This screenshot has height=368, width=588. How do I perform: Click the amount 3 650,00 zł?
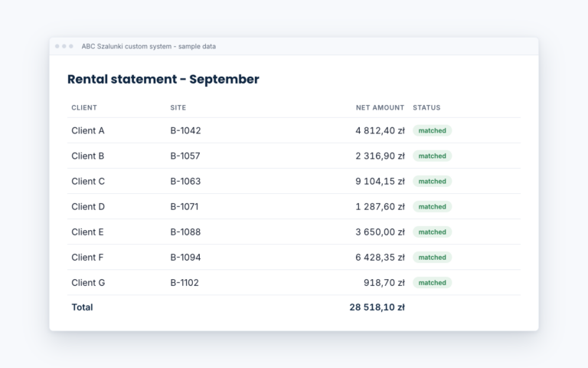tap(381, 232)
